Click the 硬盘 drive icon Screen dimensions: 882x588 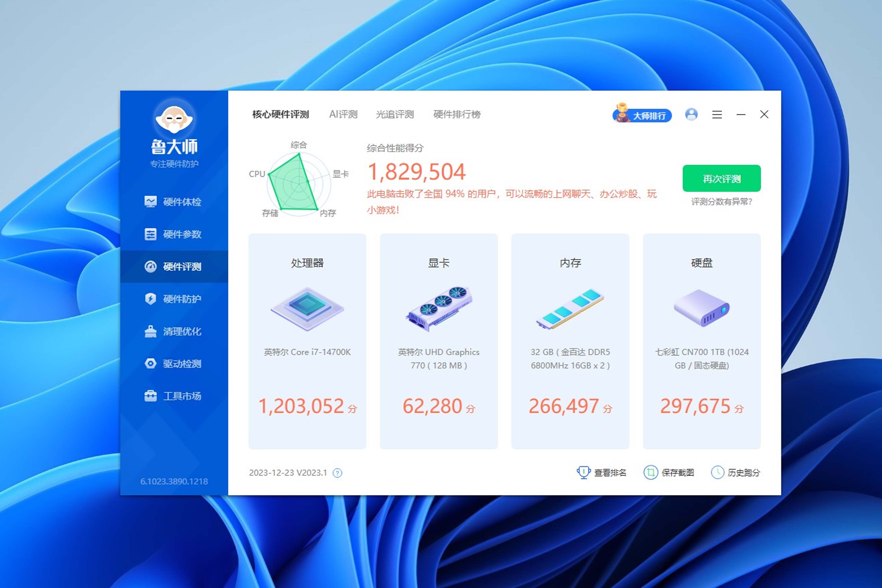coord(702,308)
